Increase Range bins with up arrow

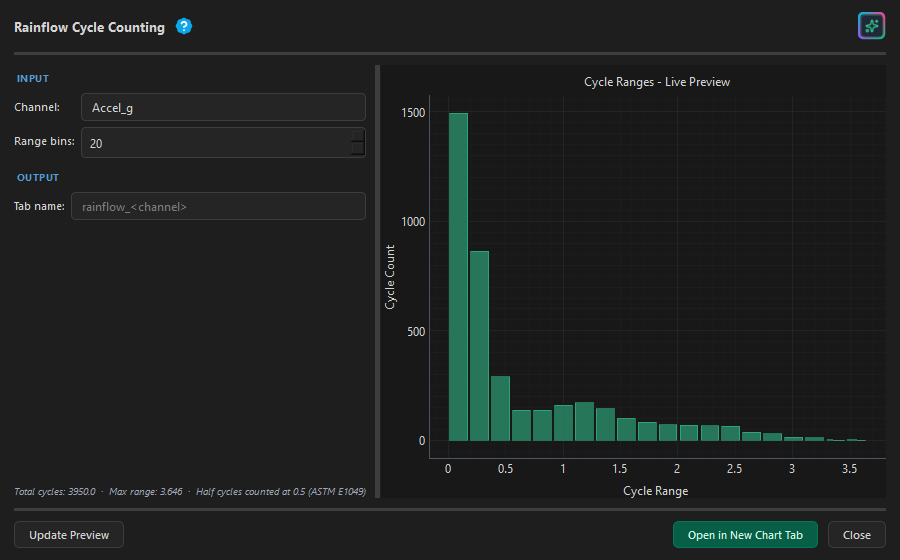[358, 136]
